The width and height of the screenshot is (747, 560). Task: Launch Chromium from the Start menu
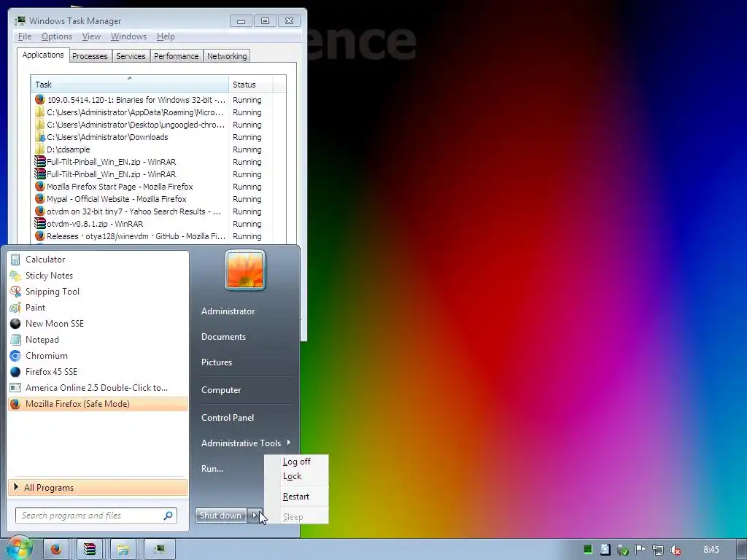pos(98,356)
